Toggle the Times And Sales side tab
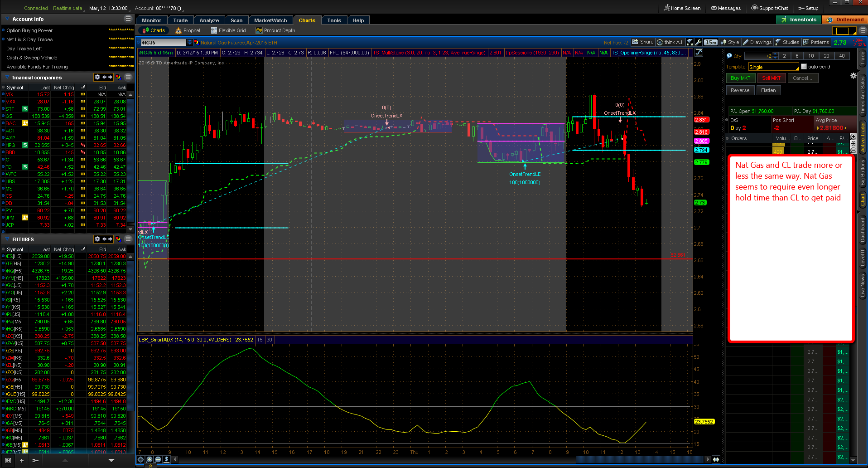Image resolution: width=868 pixels, height=468 pixels. click(863, 95)
